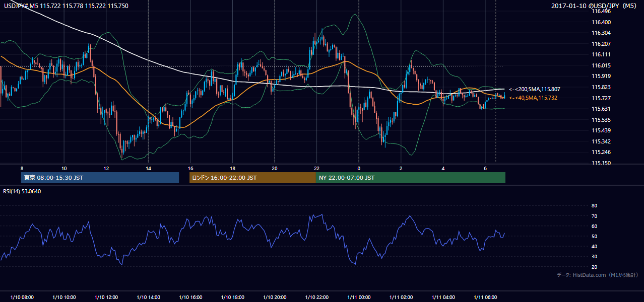
Task: Select the 東京 08:00-15:30 JST session bar
Action: pos(100,178)
